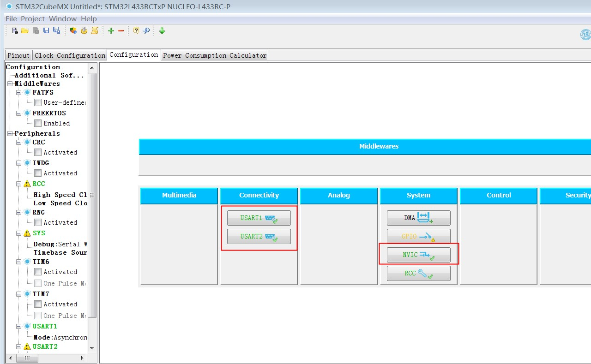Open the File menu
Viewport: 591px width, 364px height.
(x=11, y=18)
